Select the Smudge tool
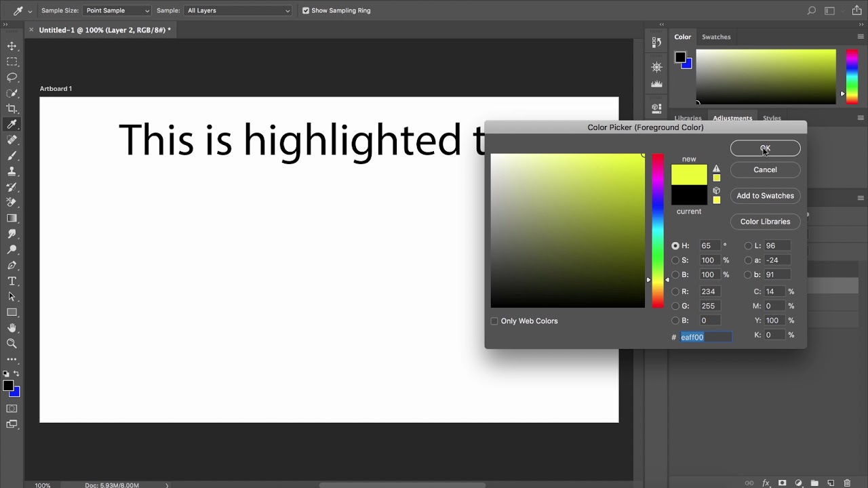Viewport: 868px width, 488px height. (12, 234)
